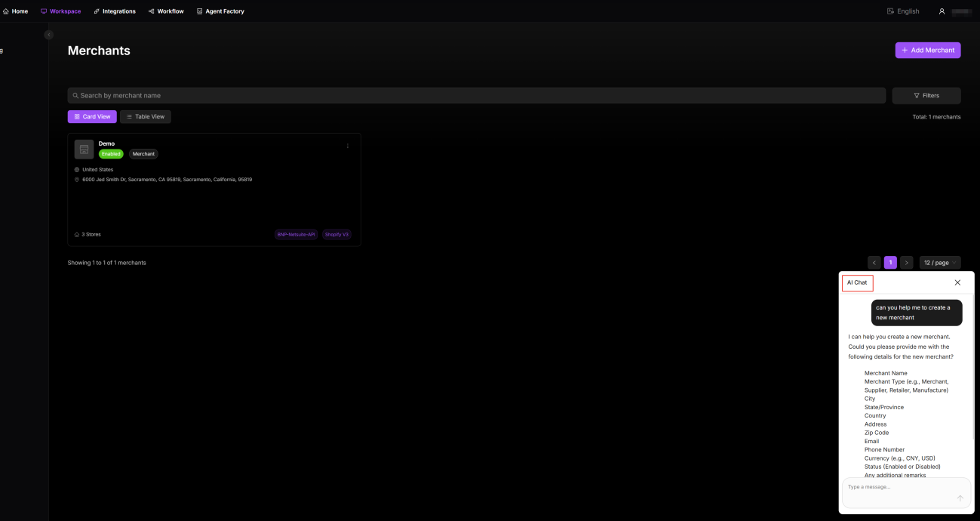
Task: Click the Demo merchant store icon
Action: 84,150
